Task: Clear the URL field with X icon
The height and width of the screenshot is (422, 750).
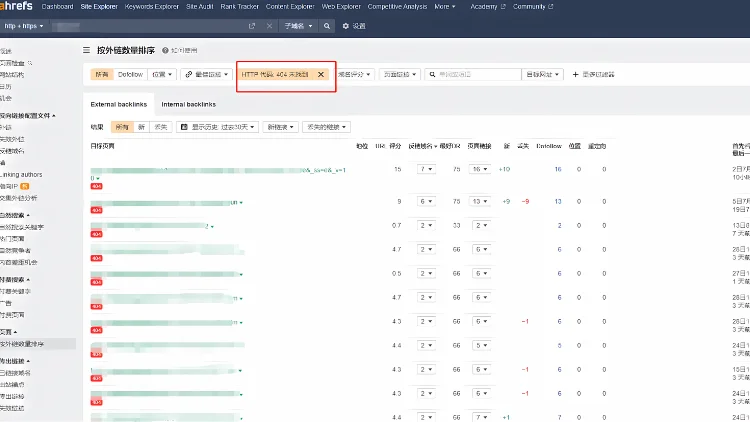Action: (x=269, y=26)
